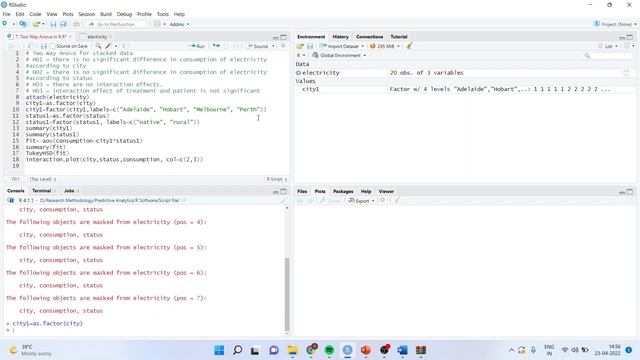Switch to the Jobs tab
This screenshot has height=360, width=640.
coord(69,191)
